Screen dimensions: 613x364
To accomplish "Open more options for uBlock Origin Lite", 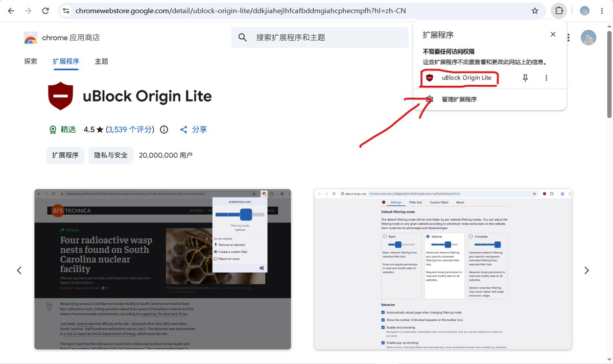I will [x=546, y=78].
